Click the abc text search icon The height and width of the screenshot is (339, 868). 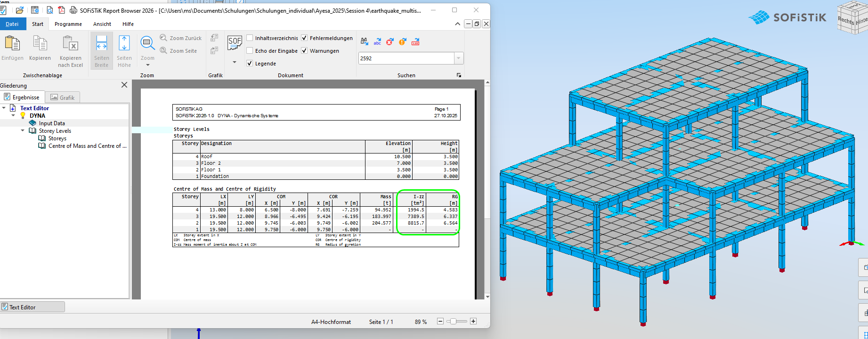[377, 42]
